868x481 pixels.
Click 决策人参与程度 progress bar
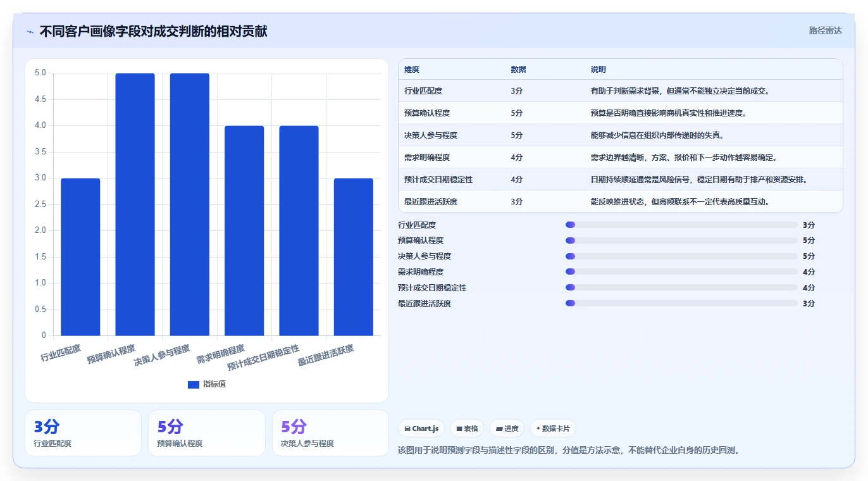681,256
